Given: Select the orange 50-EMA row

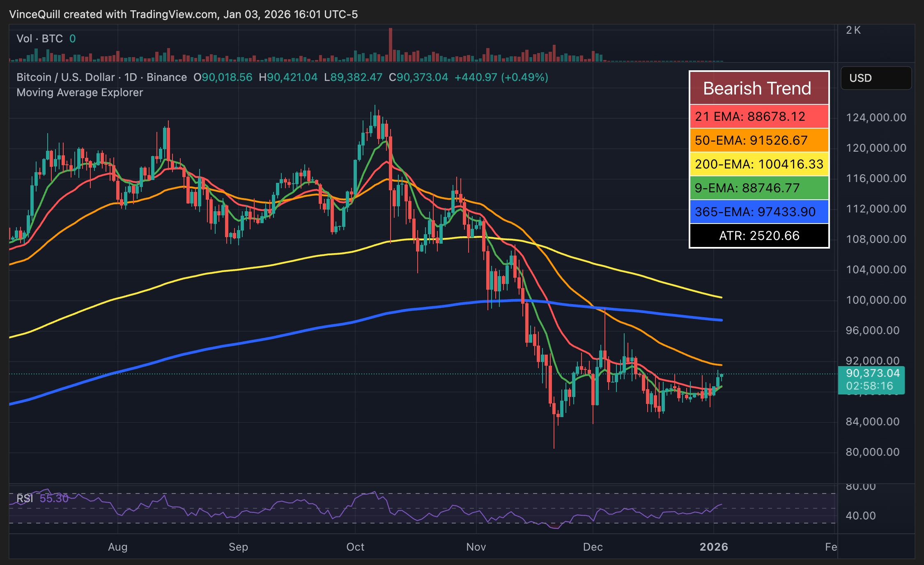Looking at the screenshot, I should tap(759, 141).
